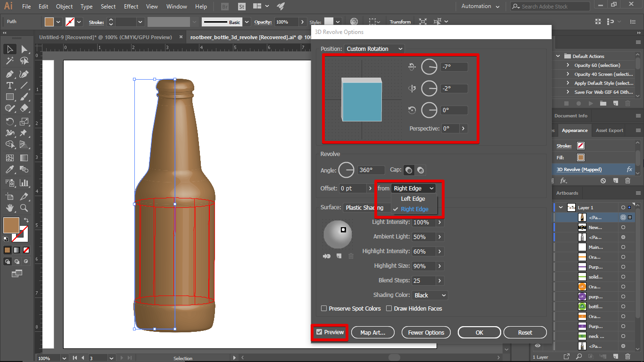Viewport: 644px width, 362px height.
Task: Click the Fill color swatch in Appearance
Action: (581, 158)
